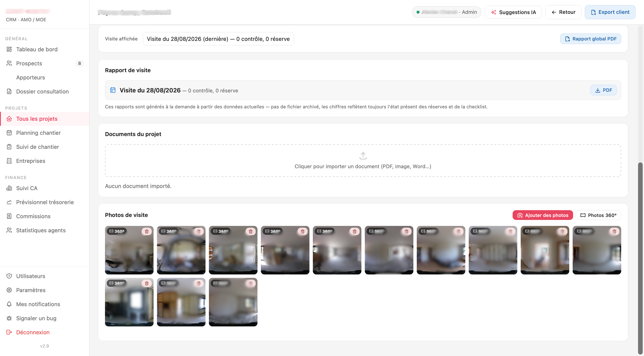Viewport: 644px width, 356px height.
Task: Click the Planning chantier calendar icon
Action: (9, 133)
